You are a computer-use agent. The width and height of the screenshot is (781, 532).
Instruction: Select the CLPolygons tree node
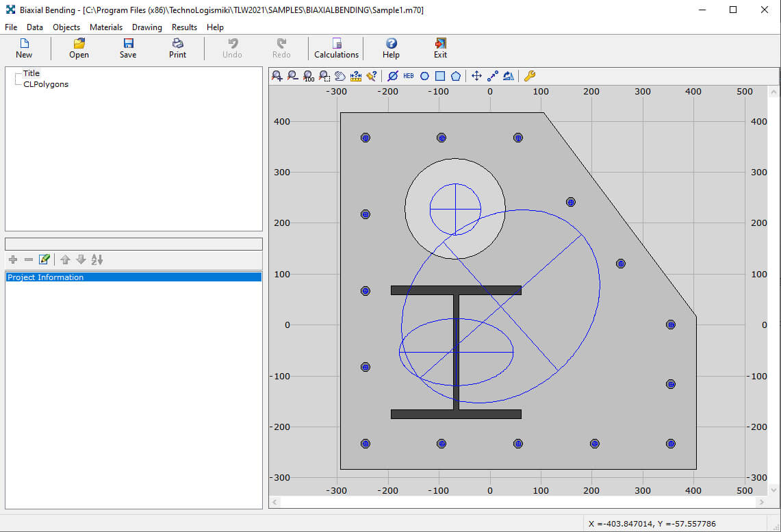46,84
